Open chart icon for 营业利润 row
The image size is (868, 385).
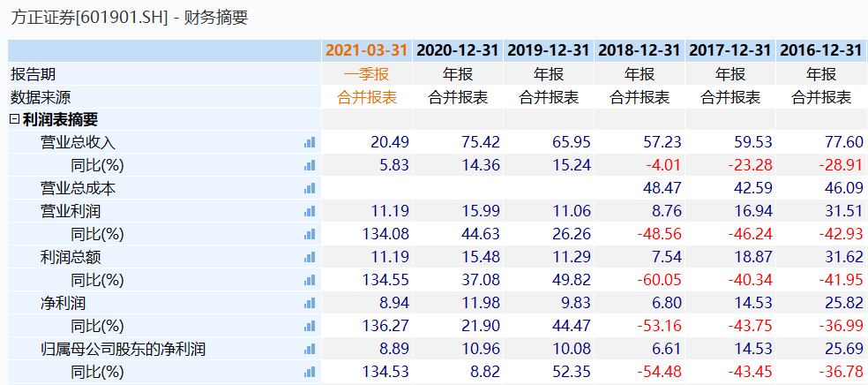tap(310, 211)
